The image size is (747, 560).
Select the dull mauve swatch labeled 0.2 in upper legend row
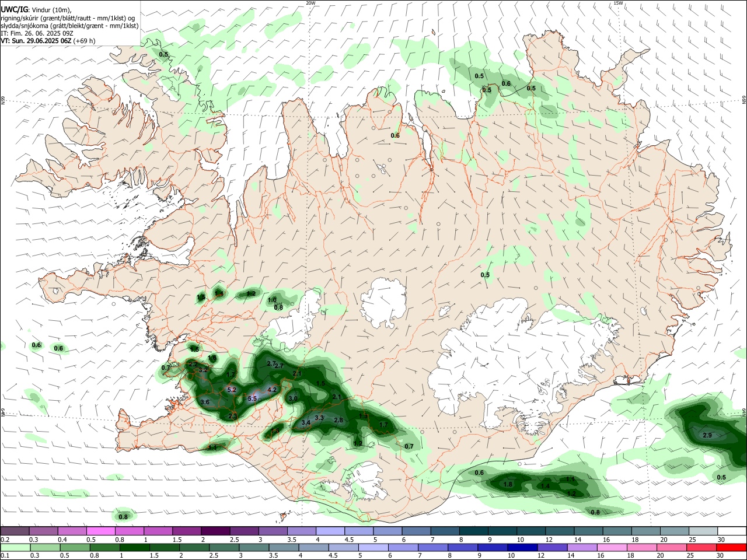[x=15, y=531]
